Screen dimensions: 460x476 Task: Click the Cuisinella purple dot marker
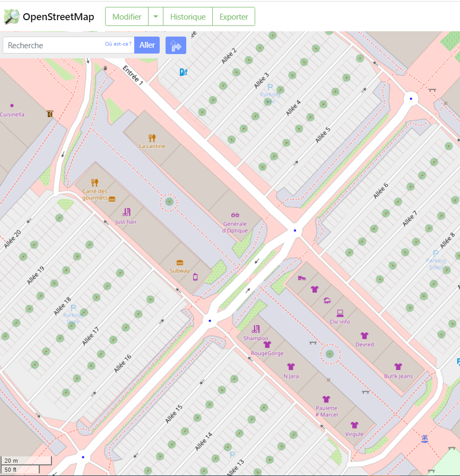12,105
